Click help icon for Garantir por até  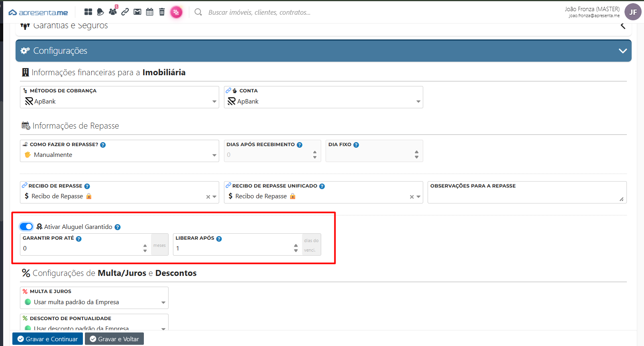[x=79, y=239]
